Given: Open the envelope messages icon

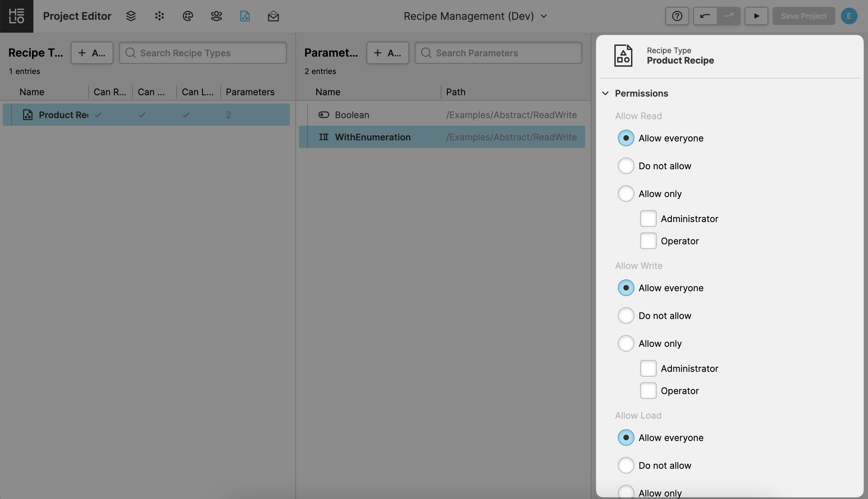Looking at the screenshot, I should [x=273, y=16].
